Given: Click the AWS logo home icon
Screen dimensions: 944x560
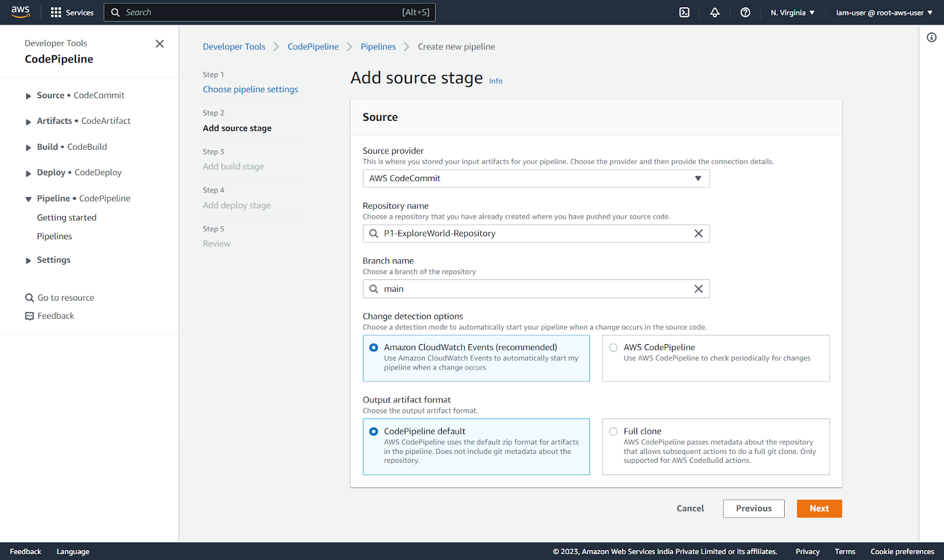Looking at the screenshot, I should [x=20, y=12].
